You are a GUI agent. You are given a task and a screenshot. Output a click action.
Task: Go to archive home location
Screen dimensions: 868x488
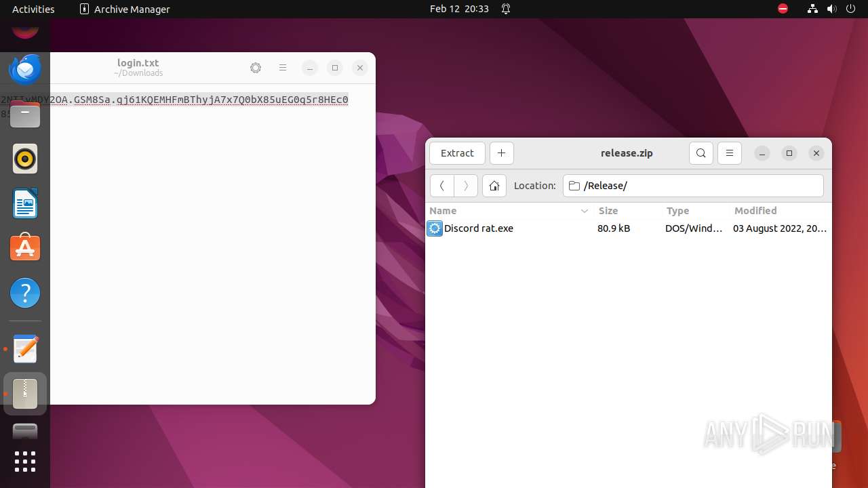click(494, 186)
